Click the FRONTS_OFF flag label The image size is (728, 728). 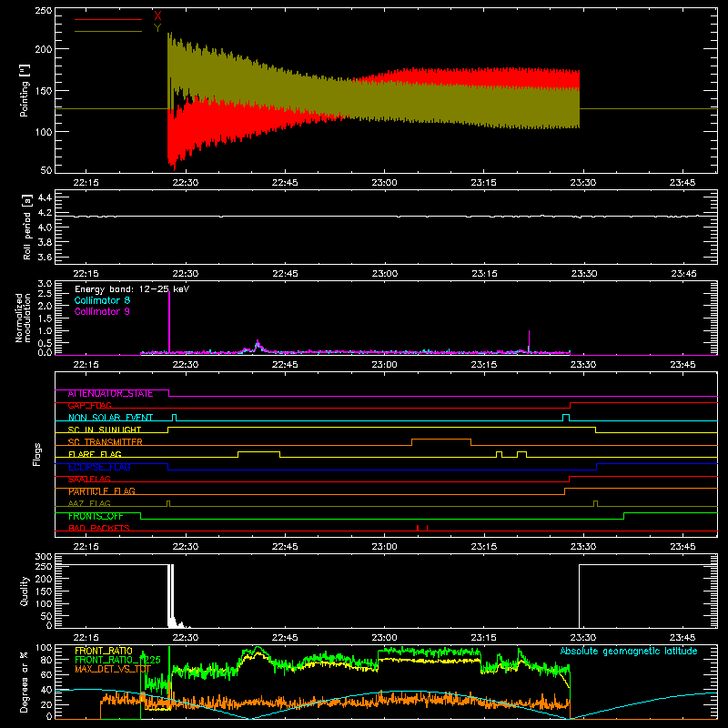96,516
